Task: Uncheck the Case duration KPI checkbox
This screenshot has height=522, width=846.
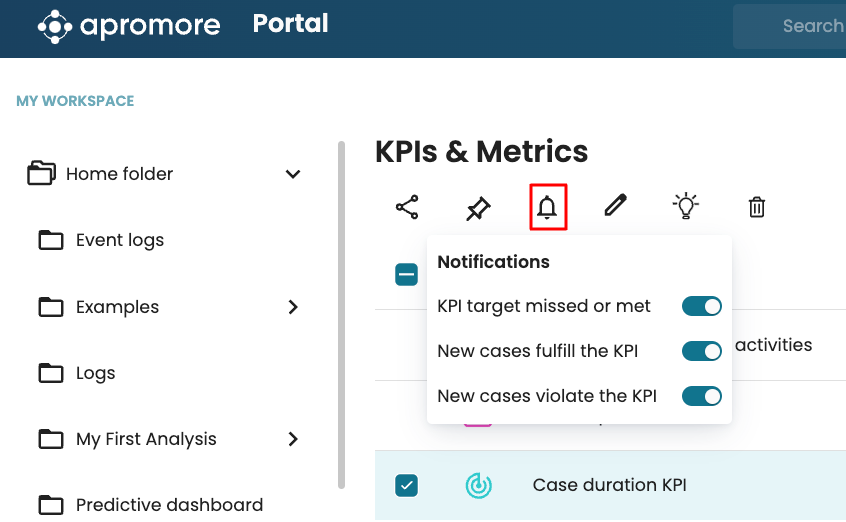Action: (406, 485)
